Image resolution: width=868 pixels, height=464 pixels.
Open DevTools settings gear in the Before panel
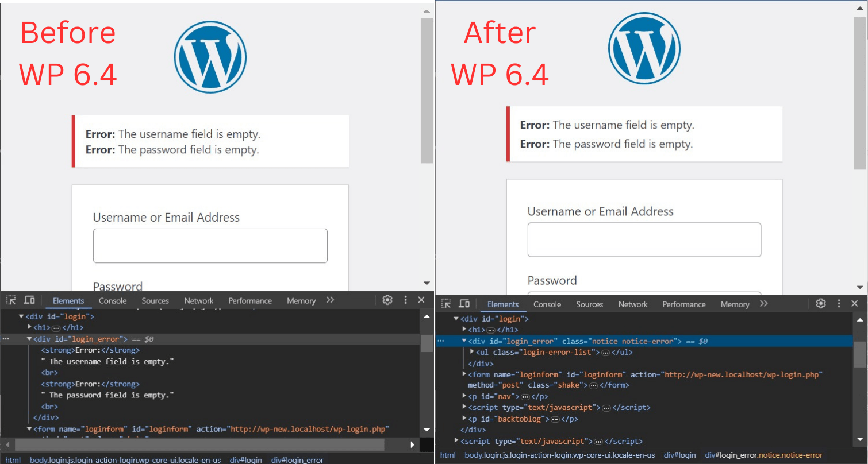tap(387, 300)
